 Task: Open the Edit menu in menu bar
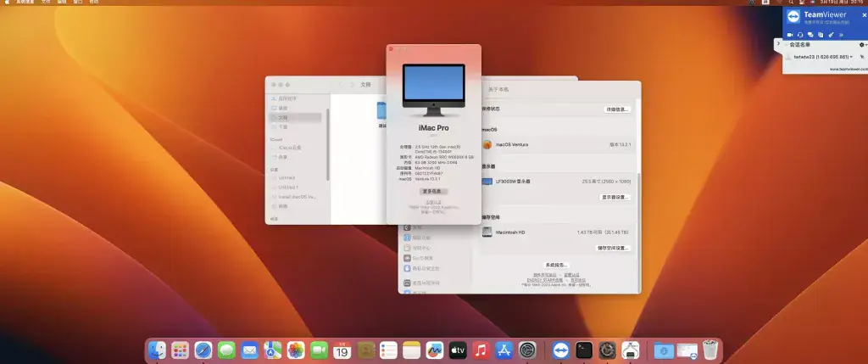[x=62, y=3]
